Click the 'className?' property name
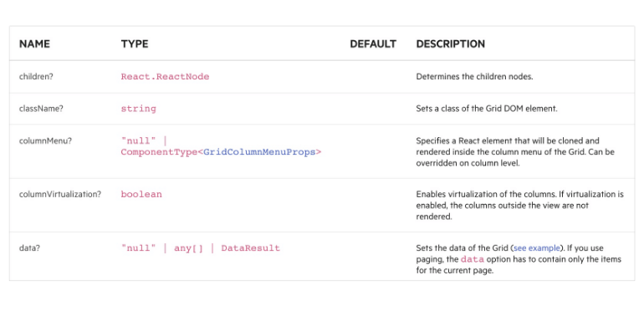The height and width of the screenshot is (331, 644). (x=41, y=109)
